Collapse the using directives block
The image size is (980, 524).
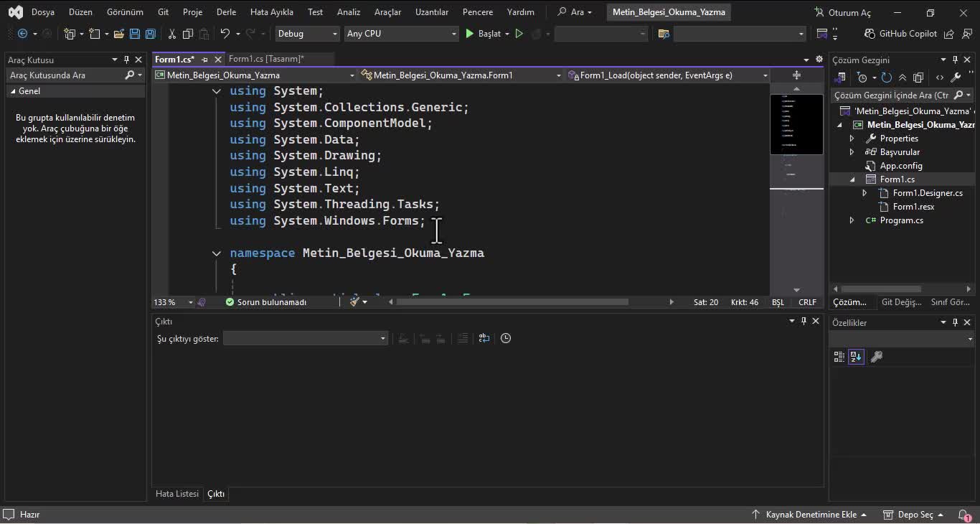(216, 91)
